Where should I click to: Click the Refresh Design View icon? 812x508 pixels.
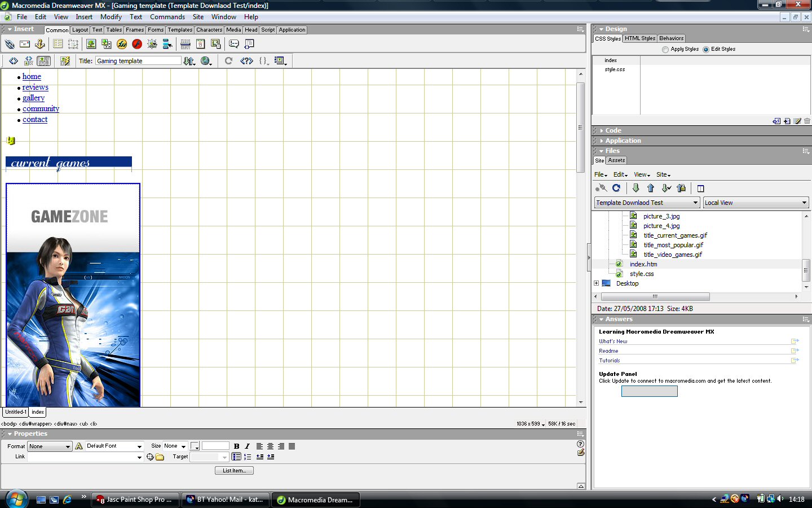pos(228,61)
